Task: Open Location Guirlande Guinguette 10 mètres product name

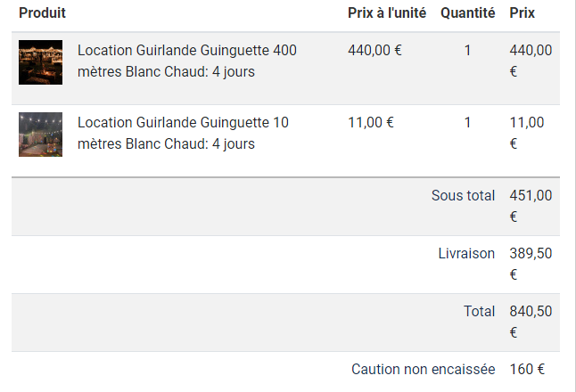Action: pyautogui.click(x=183, y=133)
